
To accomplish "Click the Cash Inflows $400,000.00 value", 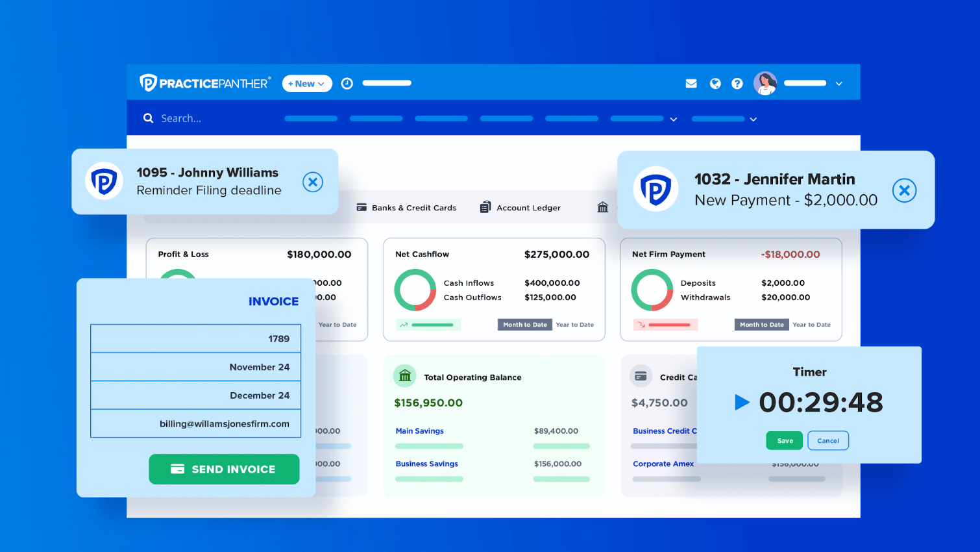I will pyautogui.click(x=552, y=283).
